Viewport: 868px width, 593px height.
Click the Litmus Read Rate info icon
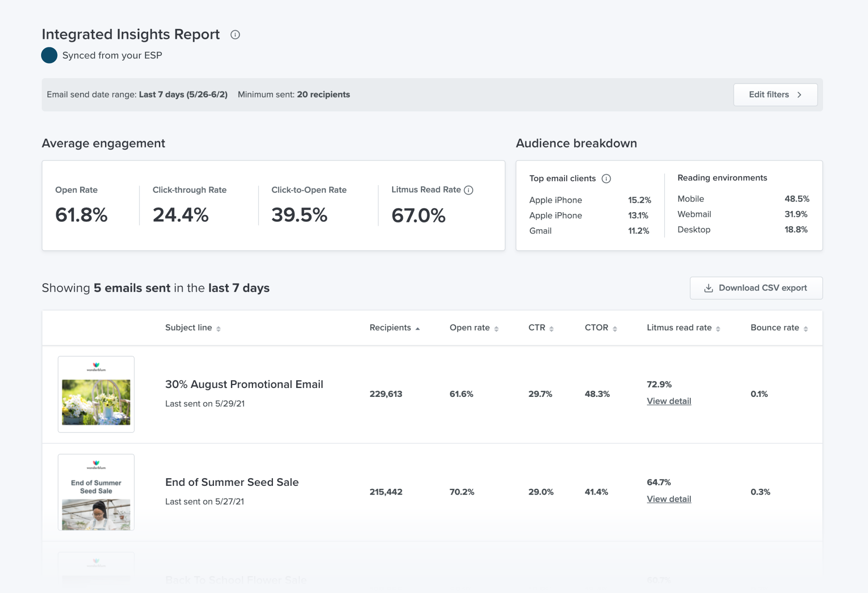pos(468,190)
